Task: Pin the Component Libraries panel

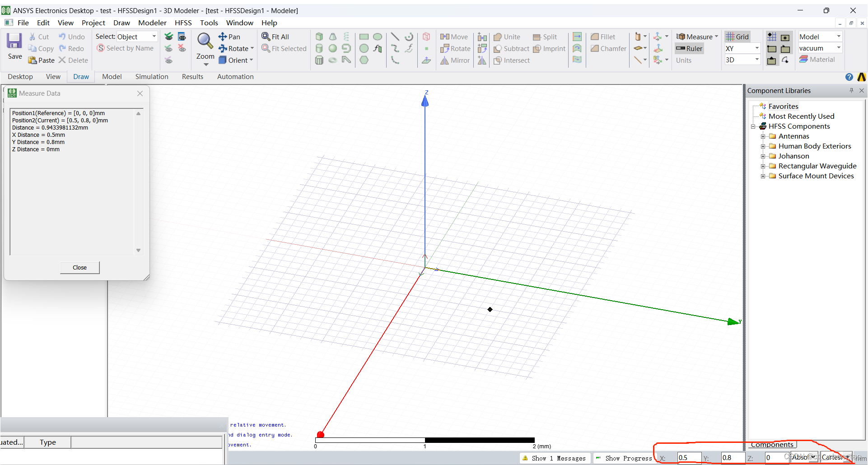Action: (851, 90)
